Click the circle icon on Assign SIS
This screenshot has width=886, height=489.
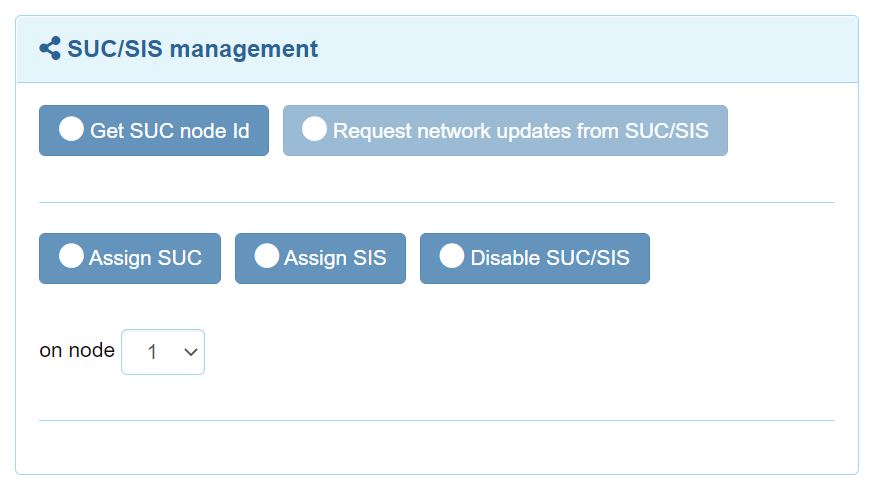266,257
